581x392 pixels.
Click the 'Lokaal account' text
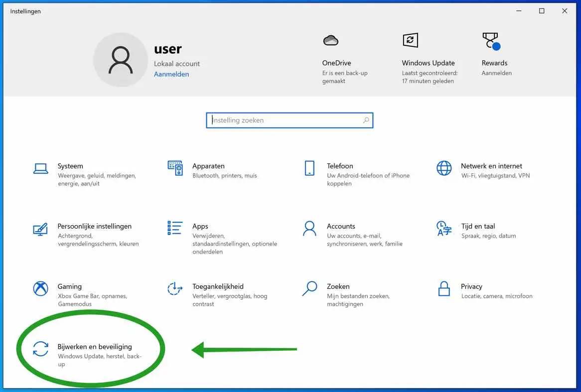coord(177,64)
